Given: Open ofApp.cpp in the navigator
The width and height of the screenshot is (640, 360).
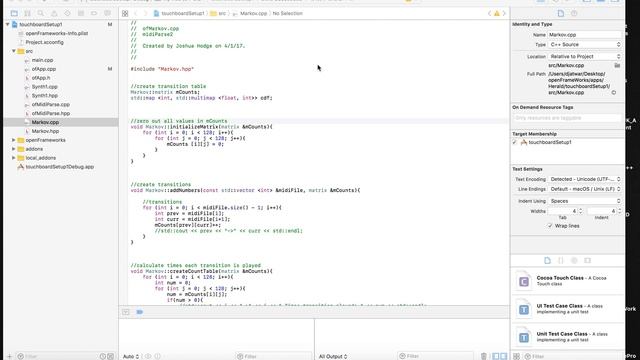Looking at the screenshot, I should (44, 69).
